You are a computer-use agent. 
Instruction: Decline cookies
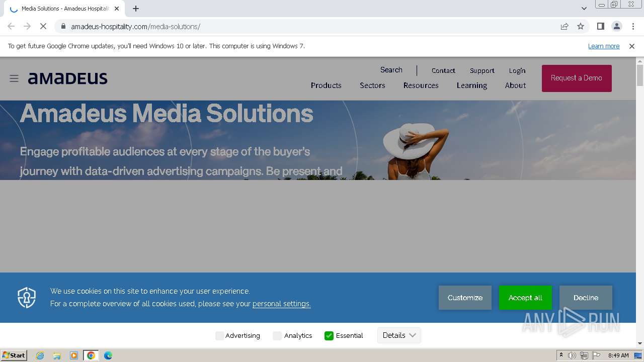pyautogui.click(x=586, y=298)
